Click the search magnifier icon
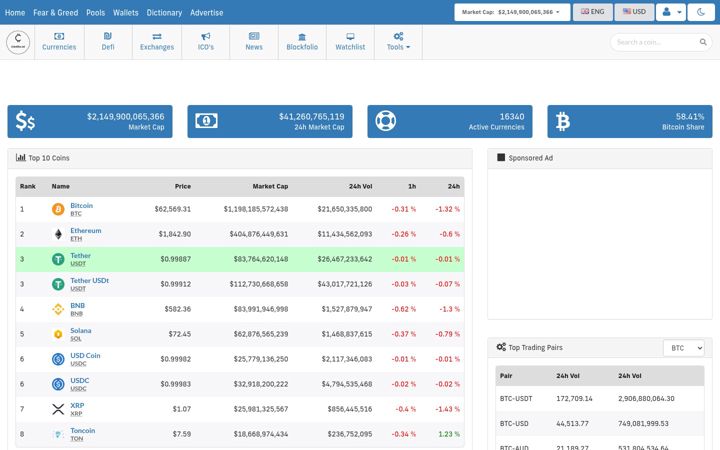Image resolution: width=720 pixels, height=450 pixels. (x=703, y=42)
